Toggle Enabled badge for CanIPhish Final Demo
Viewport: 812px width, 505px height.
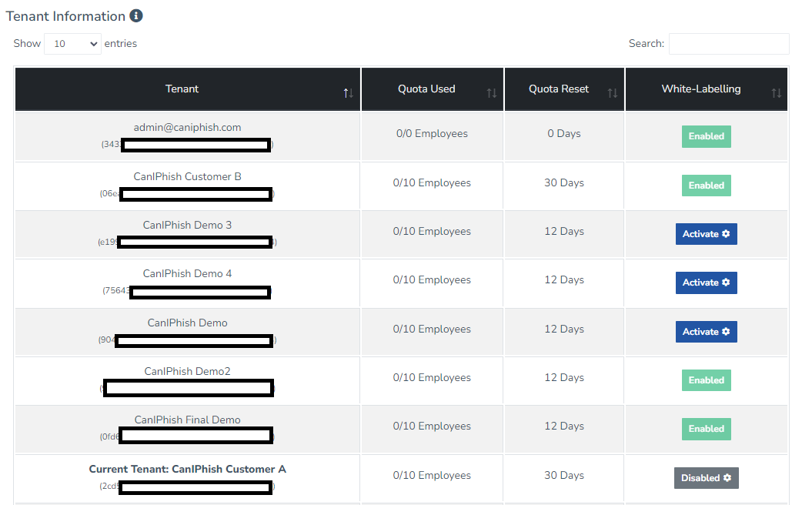[x=706, y=429]
